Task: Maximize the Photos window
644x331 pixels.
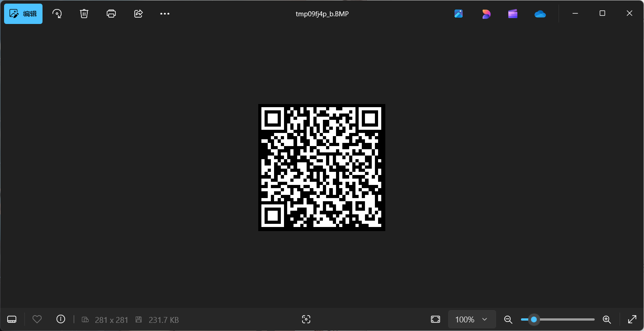Action: click(x=602, y=14)
